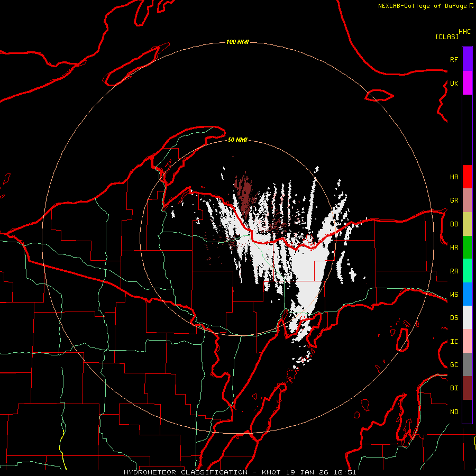Screen dimensions: 476x476
Task: Click the IC pink legend color block
Action: pyautogui.click(x=467, y=341)
